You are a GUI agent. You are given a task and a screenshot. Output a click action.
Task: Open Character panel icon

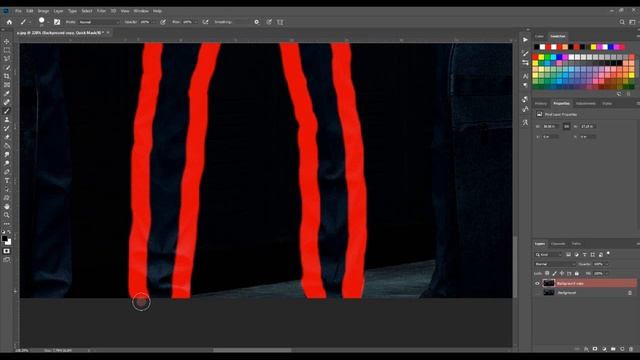pos(525,76)
